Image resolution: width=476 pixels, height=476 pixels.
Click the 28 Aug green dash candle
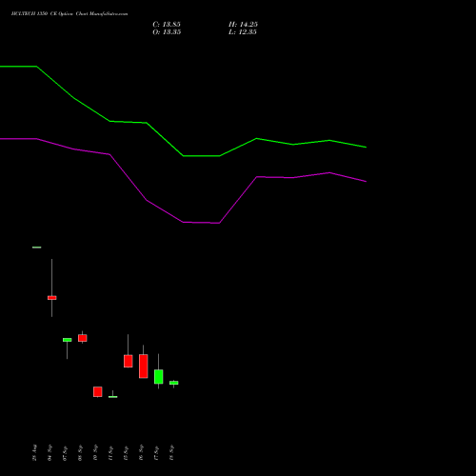(x=37, y=248)
